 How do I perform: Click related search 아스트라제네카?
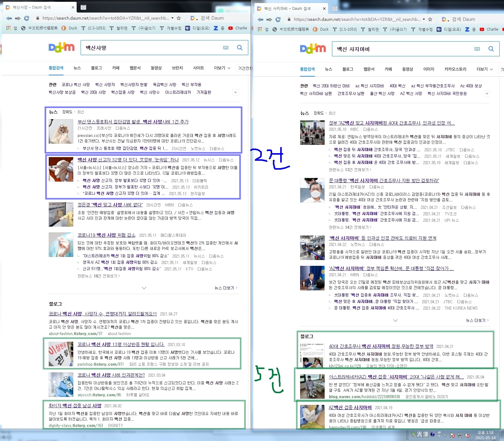(178, 92)
